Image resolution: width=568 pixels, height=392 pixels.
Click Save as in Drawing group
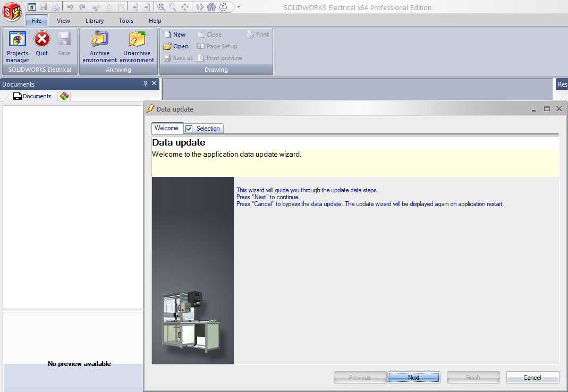(x=178, y=57)
